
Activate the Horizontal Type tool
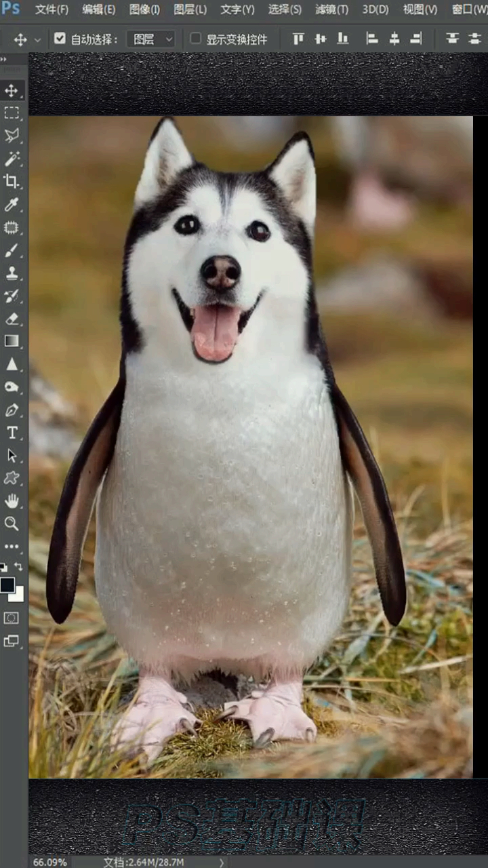click(x=12, y=433)
